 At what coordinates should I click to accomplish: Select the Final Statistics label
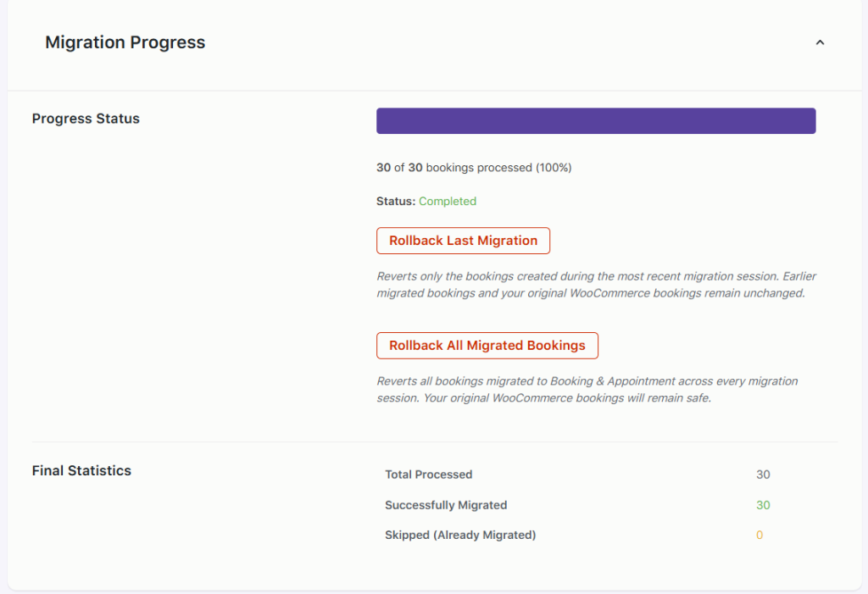(x=81, y=470)
